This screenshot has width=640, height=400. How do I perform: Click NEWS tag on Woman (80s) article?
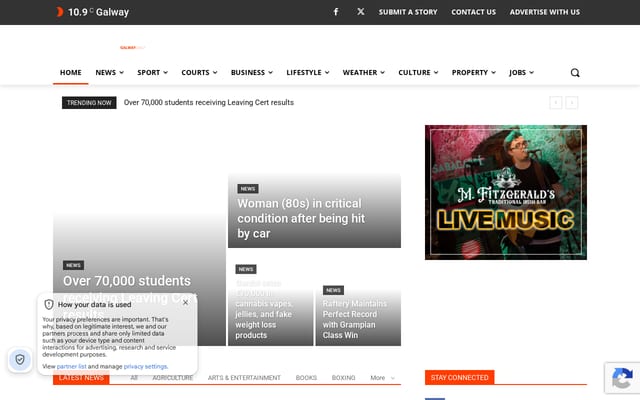(x=248, y=189)
